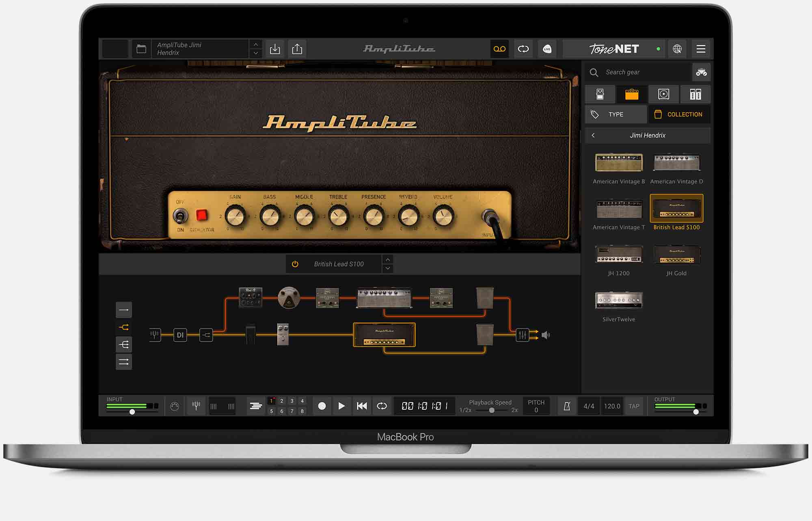812x521 pixels.
Task: Select round fuzz pedal in upper chain
Action: click(289, 298)
